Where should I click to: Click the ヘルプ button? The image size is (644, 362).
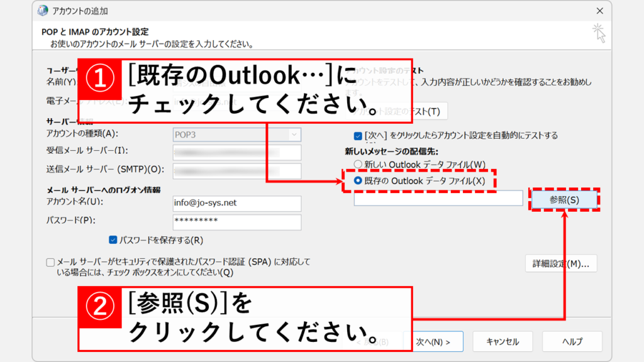coord(572,341)
